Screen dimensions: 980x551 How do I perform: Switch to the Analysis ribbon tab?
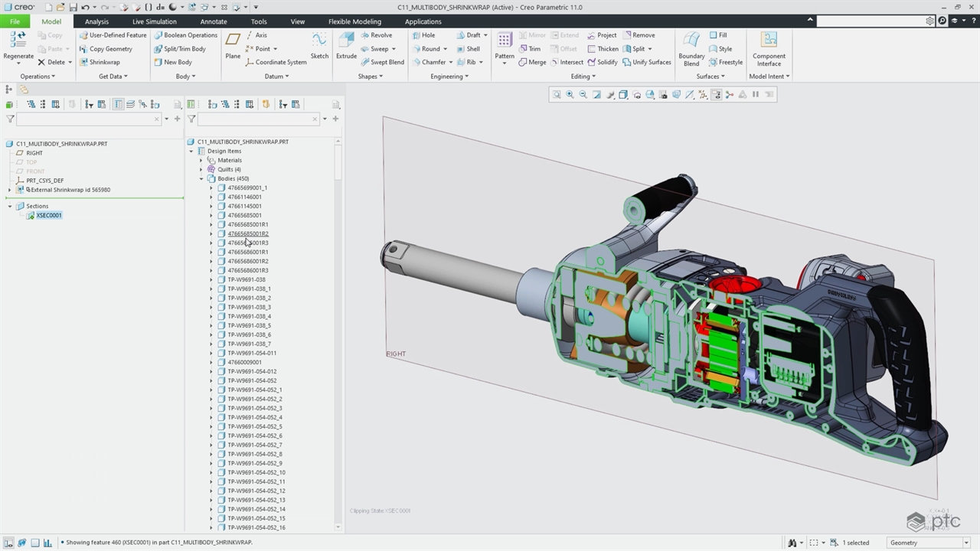coord(96,21)
